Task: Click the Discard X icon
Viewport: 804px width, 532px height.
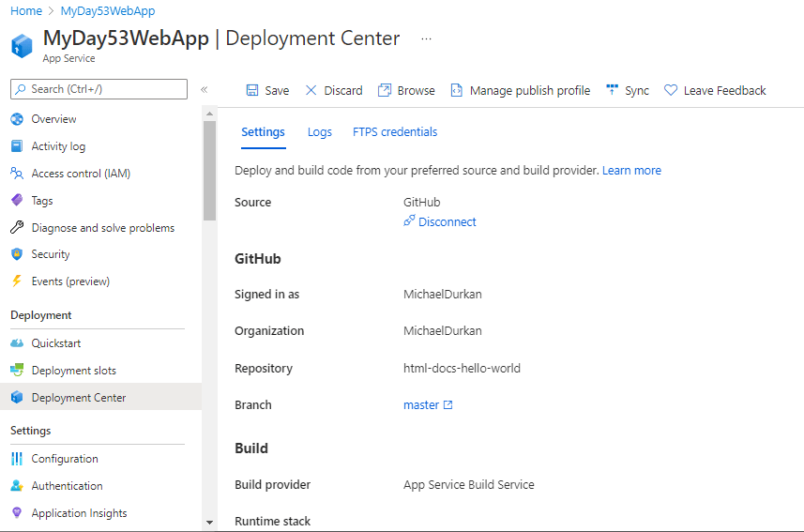Action: pos(311,90)
